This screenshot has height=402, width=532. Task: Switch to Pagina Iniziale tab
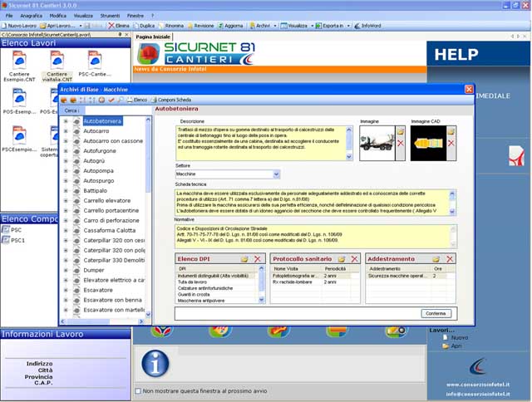point(153,37)
